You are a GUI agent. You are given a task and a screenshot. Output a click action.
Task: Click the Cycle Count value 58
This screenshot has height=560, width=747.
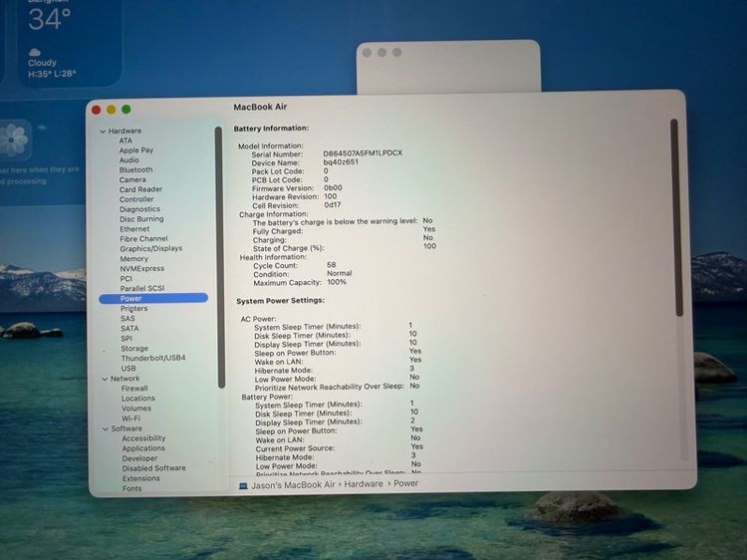[332, 264]
